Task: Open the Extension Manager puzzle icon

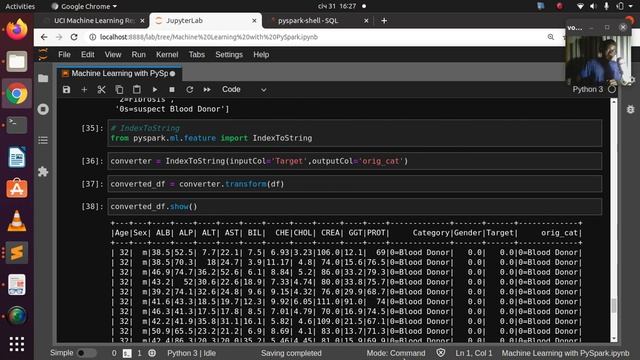Action: click(43, 171)
